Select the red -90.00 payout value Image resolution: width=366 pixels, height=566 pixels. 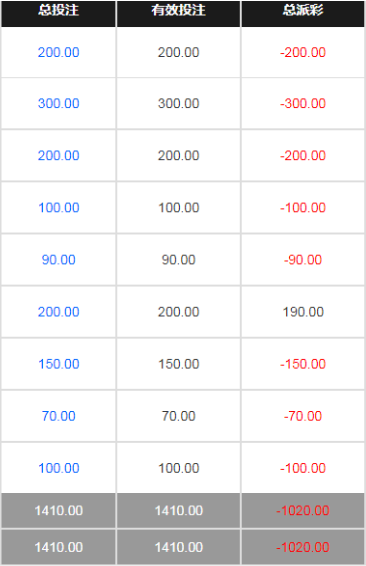click(303, 260)
